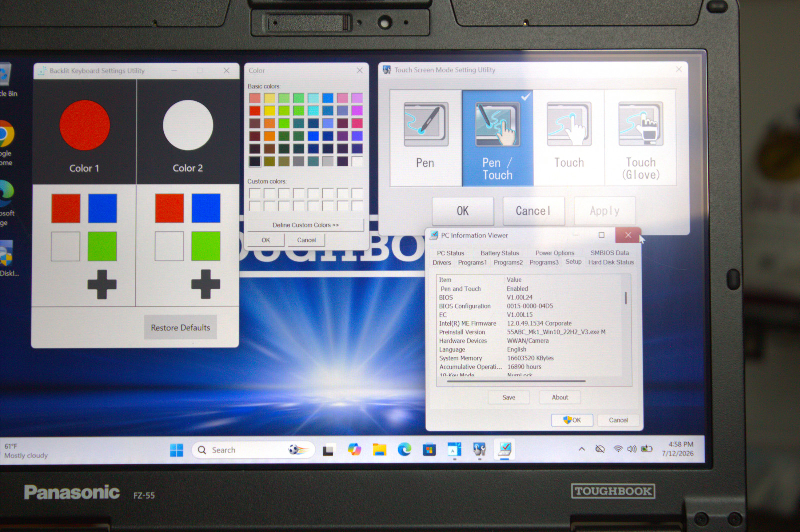Open the Programs2 tab

(x=508, y=263)
